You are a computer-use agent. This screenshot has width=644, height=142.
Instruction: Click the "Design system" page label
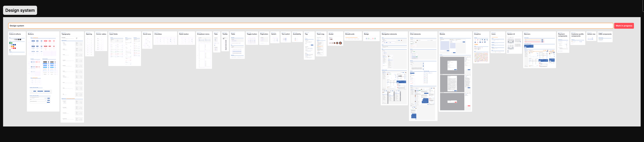pyautogui.click(x=20, y=10)
